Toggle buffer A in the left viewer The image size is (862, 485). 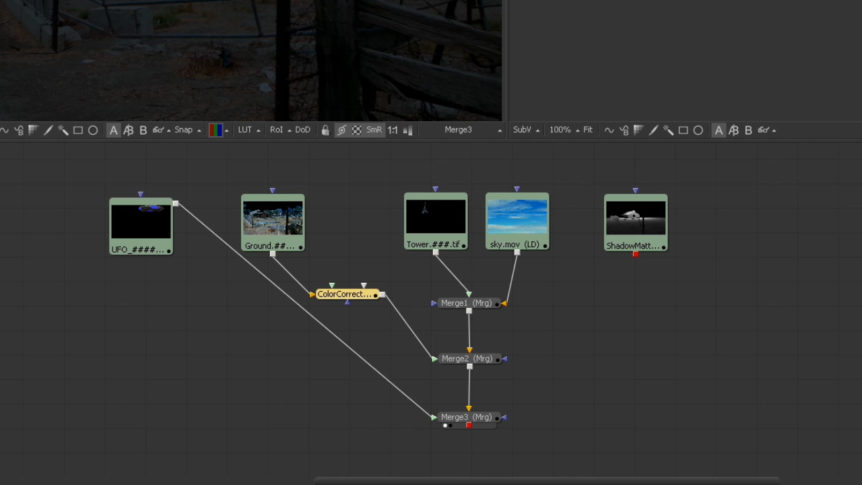[113, 130]
